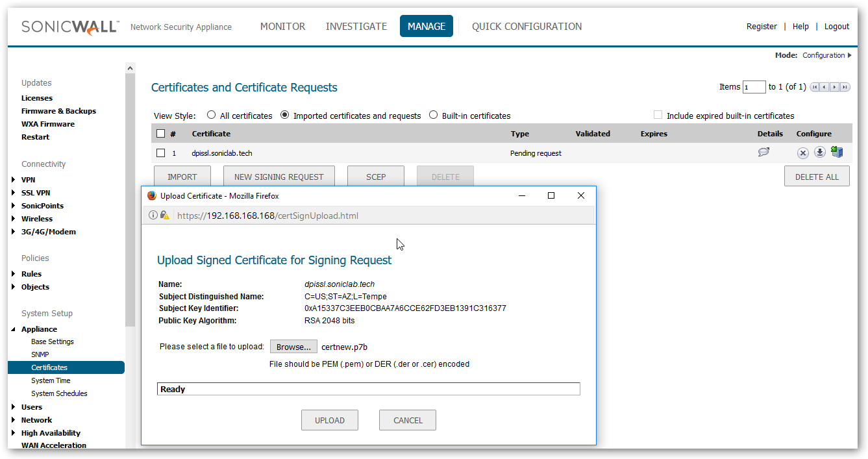The image size is (868, 459).
Task: Click the MANAGE tab
Action: click(427, 27)
